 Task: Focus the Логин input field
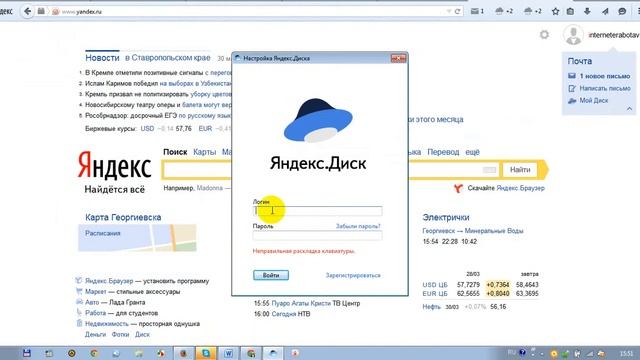pyautogui.click(x=318, y=211)
